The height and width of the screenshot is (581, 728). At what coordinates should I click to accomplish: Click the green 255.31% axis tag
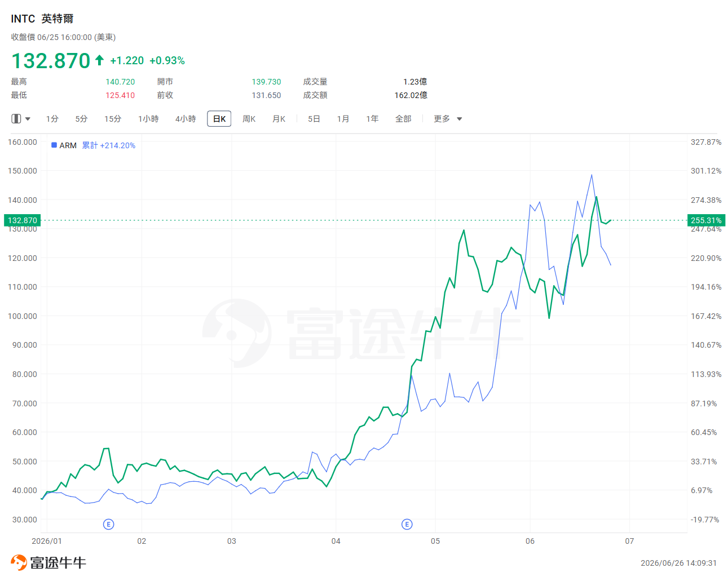[707, 220]
